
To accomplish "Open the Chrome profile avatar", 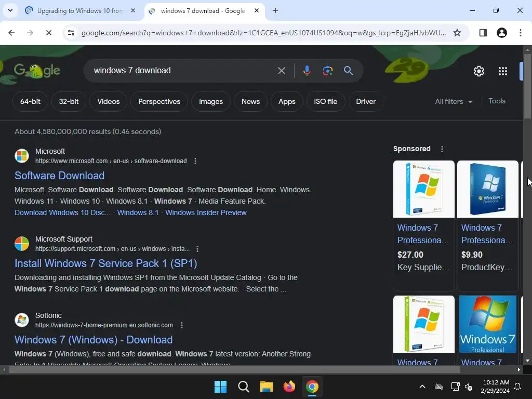I will point(501,33).
